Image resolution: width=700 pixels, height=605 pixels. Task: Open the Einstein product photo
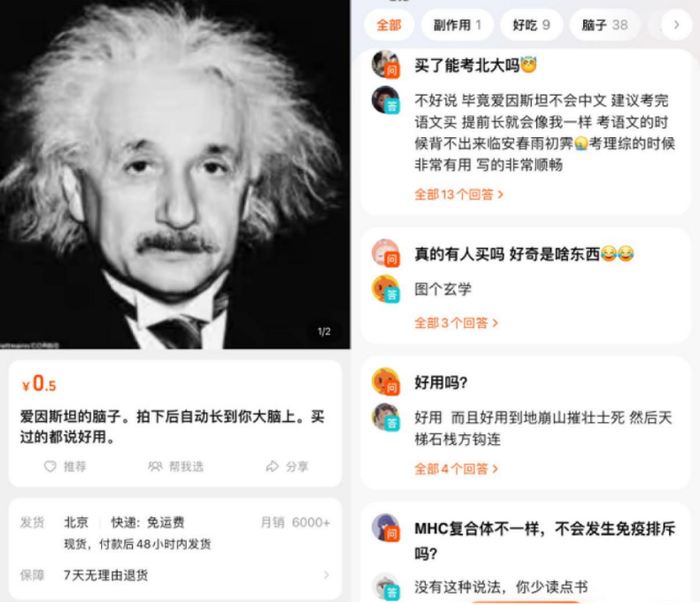point(175,174)
